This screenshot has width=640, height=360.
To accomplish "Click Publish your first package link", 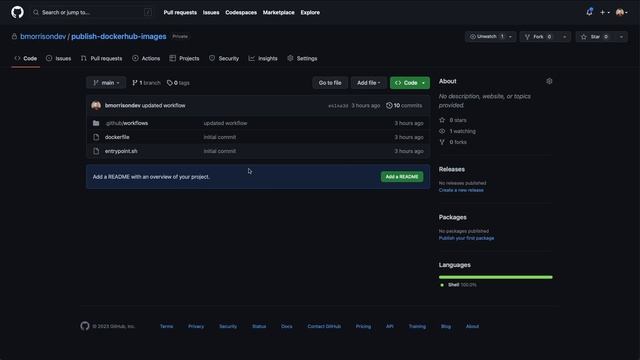I will (466, 238).
